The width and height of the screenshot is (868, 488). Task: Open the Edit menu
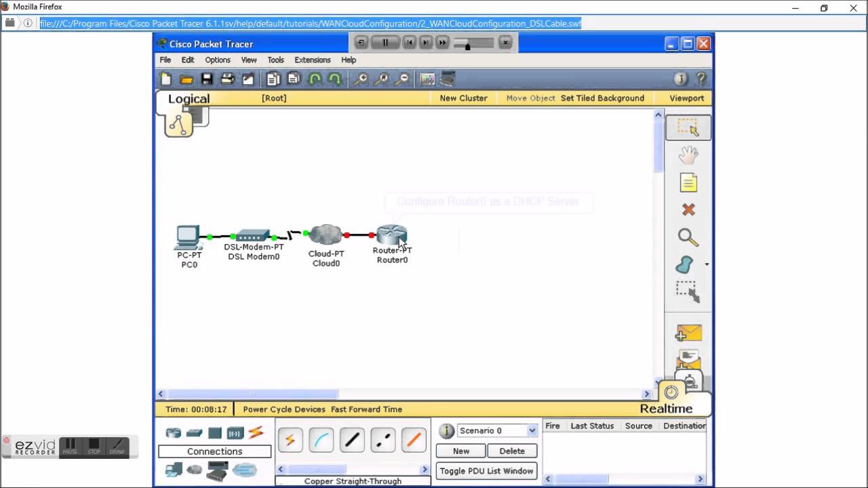click(188, 60)
